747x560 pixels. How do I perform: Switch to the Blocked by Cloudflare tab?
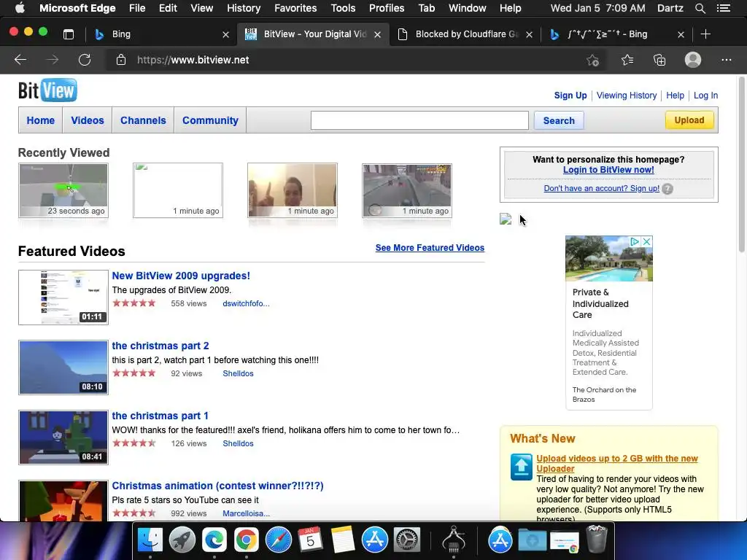pyautogui.click(x=465, y=34)
